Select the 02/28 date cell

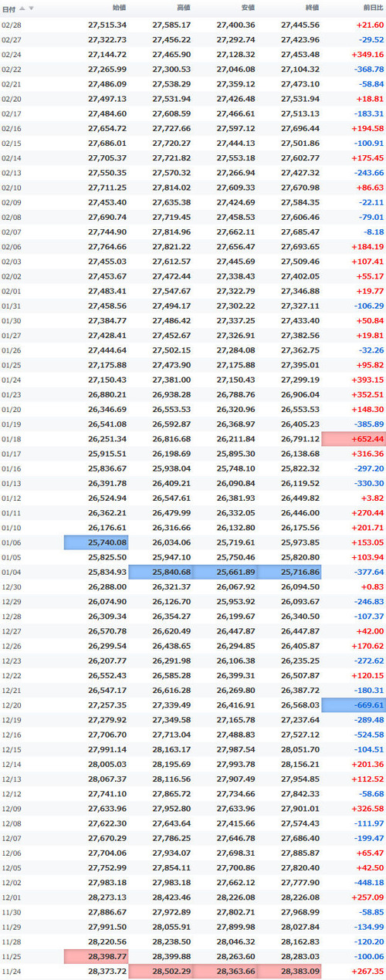point(12,25)
